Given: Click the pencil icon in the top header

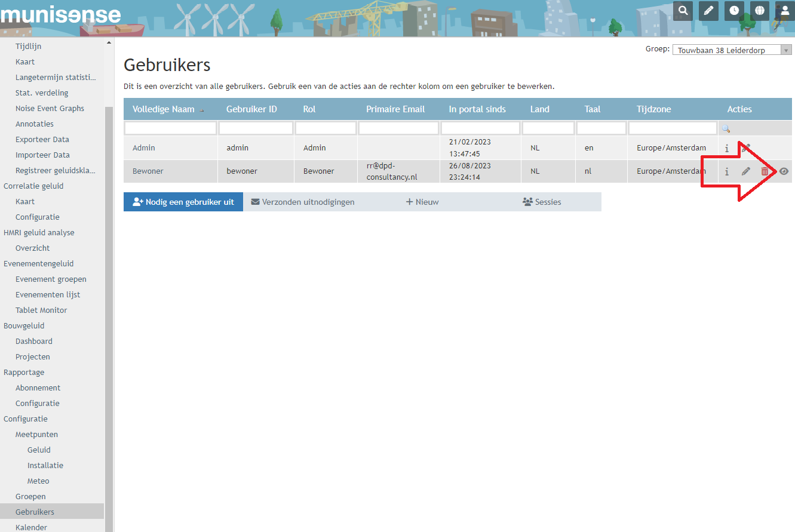Looking at the screenshot, I should point(708,11).
